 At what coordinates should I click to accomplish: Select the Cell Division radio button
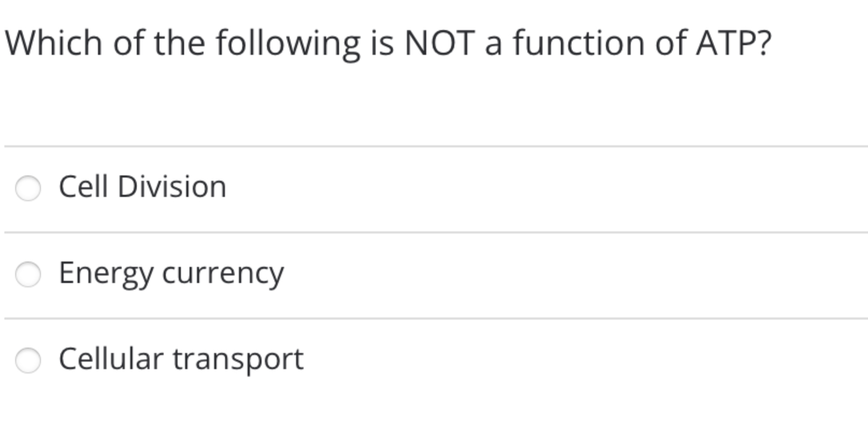click(28, 187)
